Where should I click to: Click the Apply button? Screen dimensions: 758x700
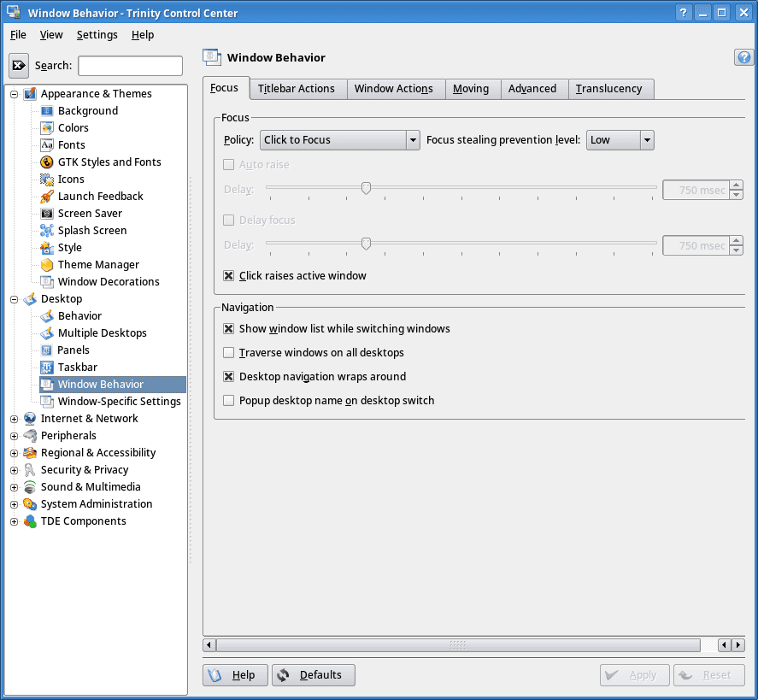[635, 675]
